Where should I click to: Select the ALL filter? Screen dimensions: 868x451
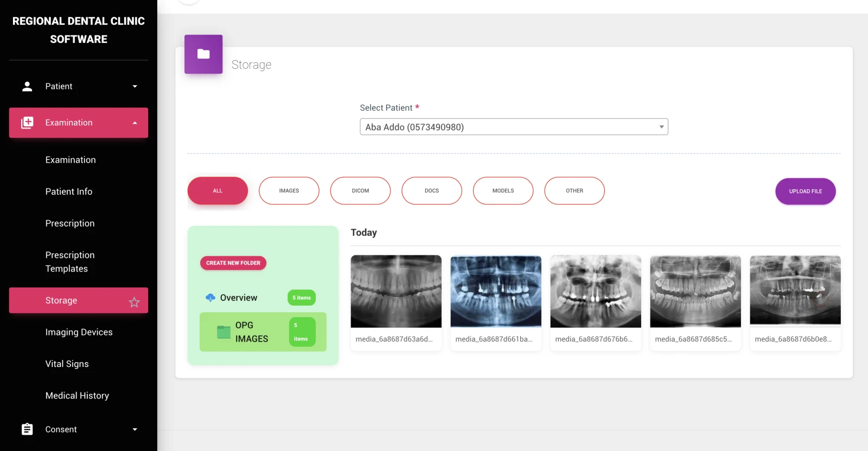click(x=218, y=191)
